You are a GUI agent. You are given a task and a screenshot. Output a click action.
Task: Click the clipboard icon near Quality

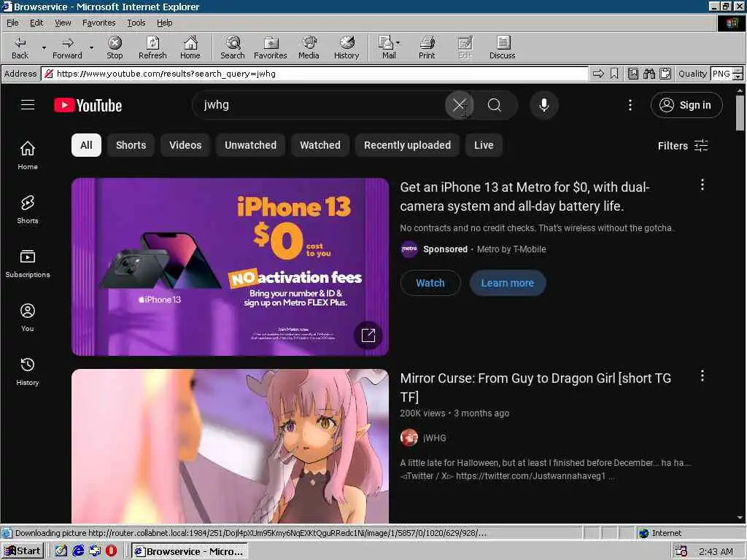click(665, 74)
